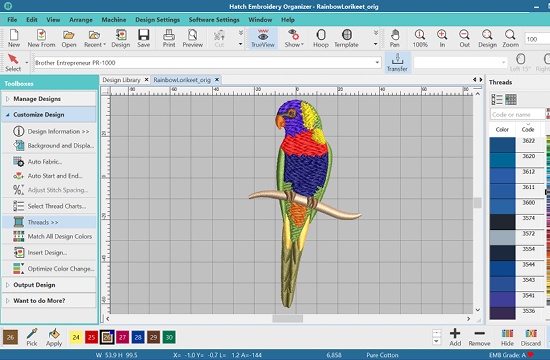
Task: Open Software Settings menu
Action: point(214,20)
